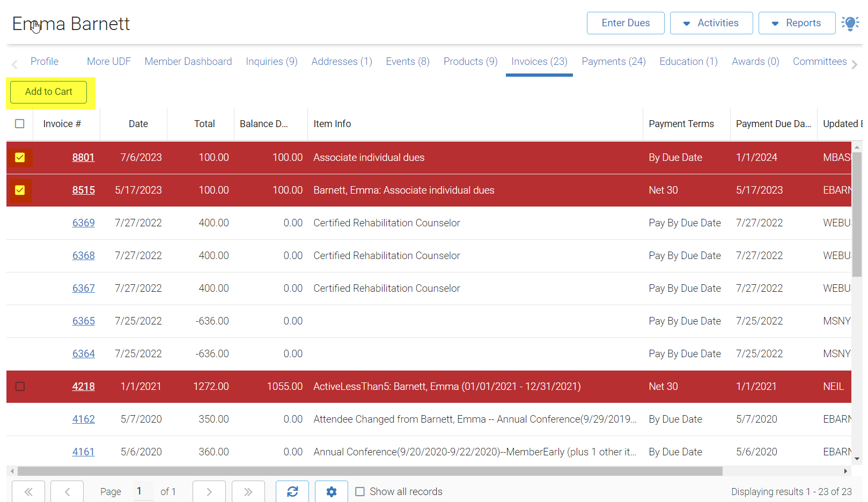Click the refresh grid icon
This screenshot has width=868, height=502.
(292, 491)
